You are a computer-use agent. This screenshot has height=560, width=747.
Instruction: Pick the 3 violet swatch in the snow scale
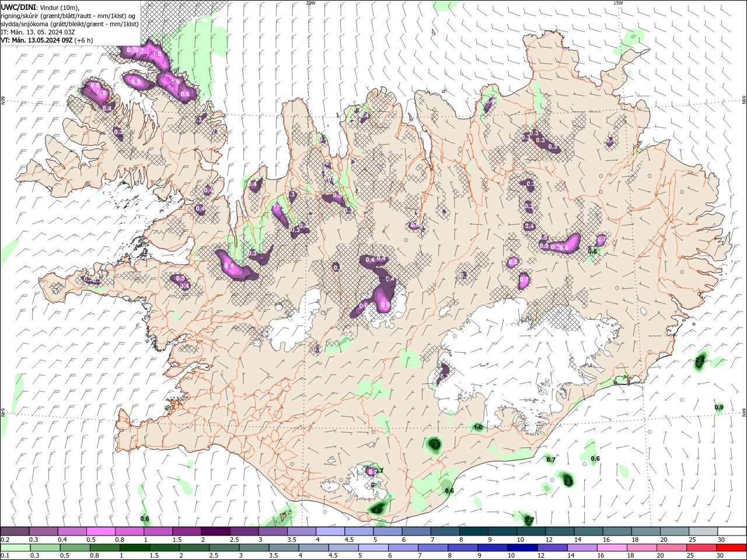272,531
